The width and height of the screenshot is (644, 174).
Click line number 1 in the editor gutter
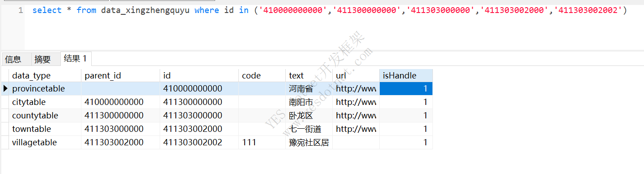(21, 10)
